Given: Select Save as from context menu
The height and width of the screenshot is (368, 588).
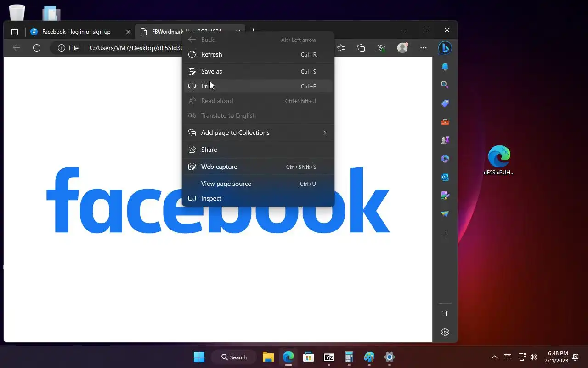Looking at the screenshot, I should tap(258, 71).
